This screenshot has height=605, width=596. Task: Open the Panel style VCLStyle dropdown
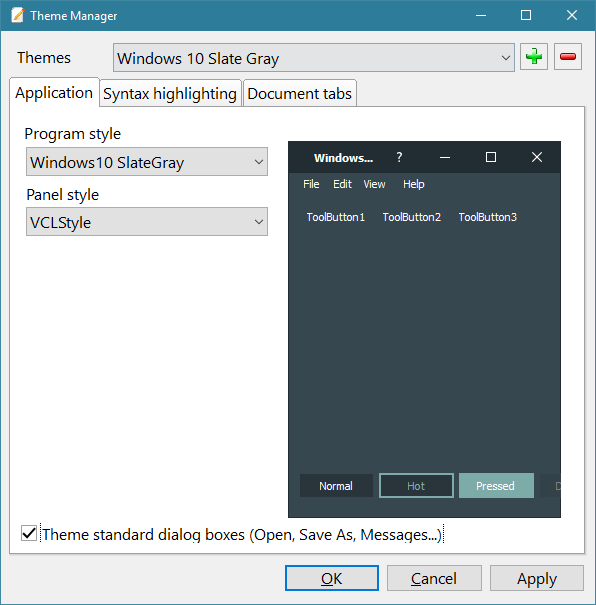[147, 222]
